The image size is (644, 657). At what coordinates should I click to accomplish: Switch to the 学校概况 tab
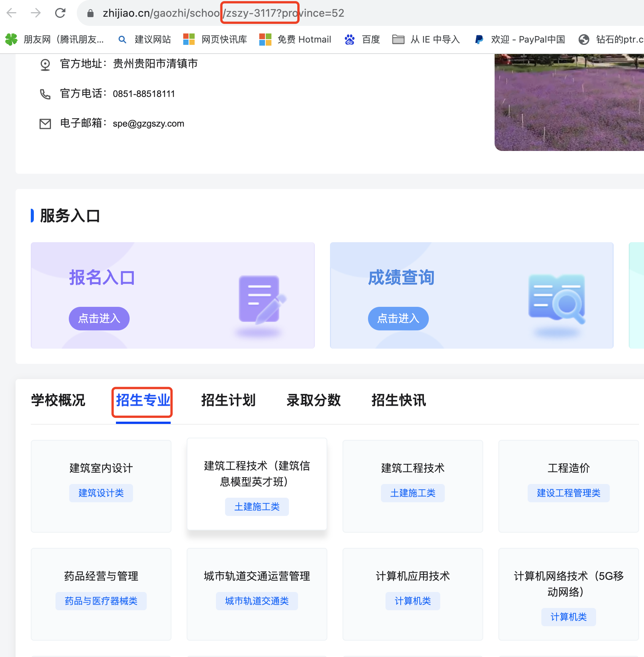point(58,400)
